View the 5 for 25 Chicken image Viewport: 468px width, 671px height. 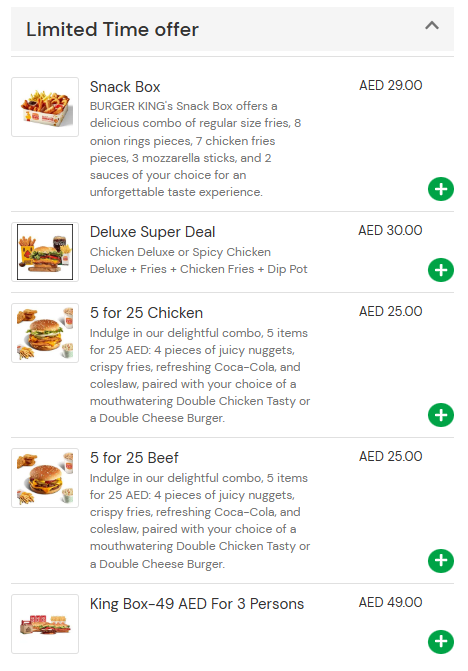[x=45, y=333]
